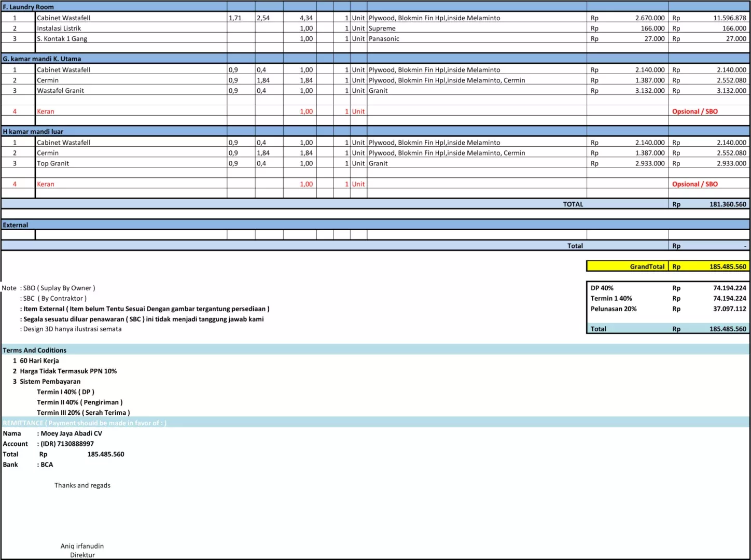Select the Panasonic material description cell
Image resolution: width=751 pixels, height=560 pixels.
point(384,39)
